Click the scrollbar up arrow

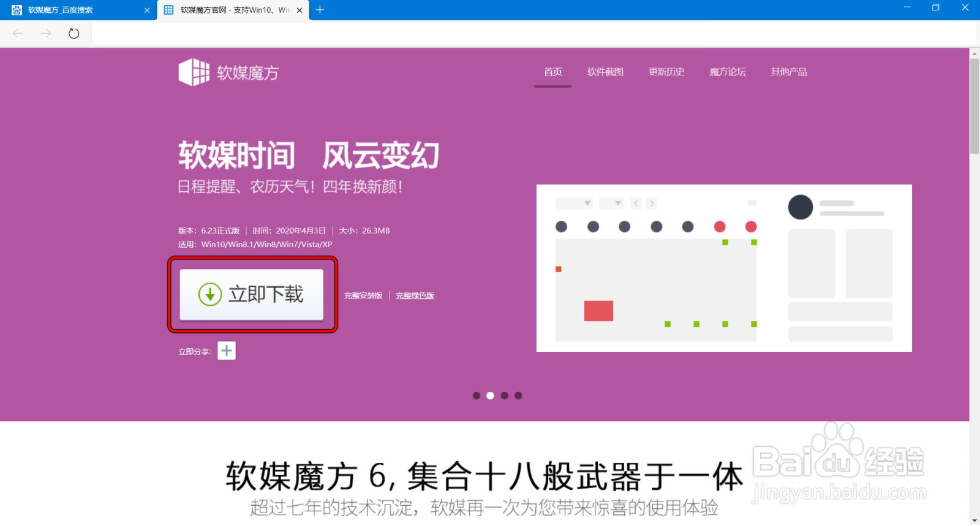point(974,53)
